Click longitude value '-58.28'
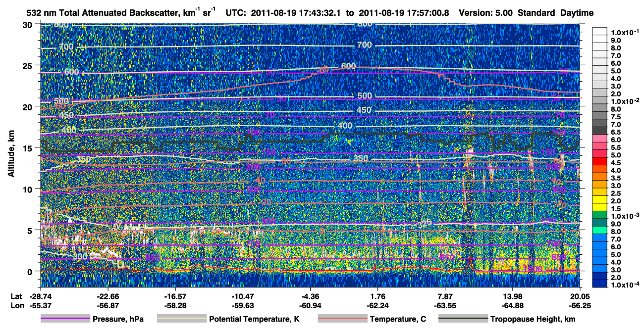The width and height of the screenshot is (644, 330). [175, 305]
